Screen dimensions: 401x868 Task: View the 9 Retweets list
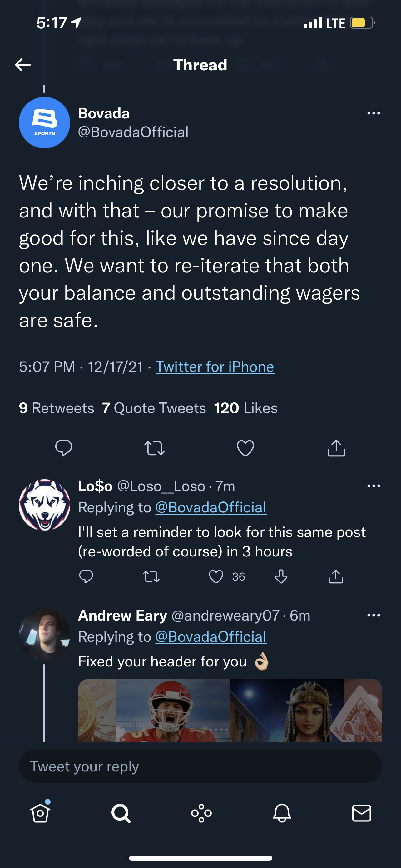point(57,408)
